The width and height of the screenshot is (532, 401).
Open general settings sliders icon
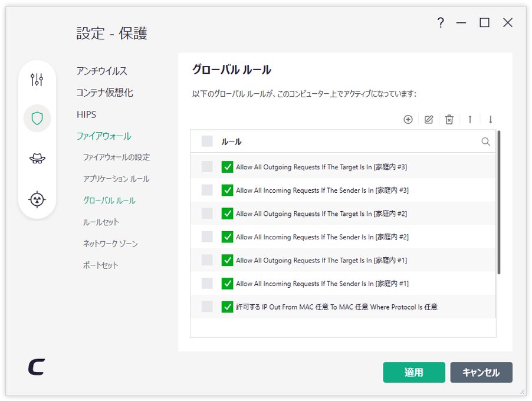(x=37, y=80)
